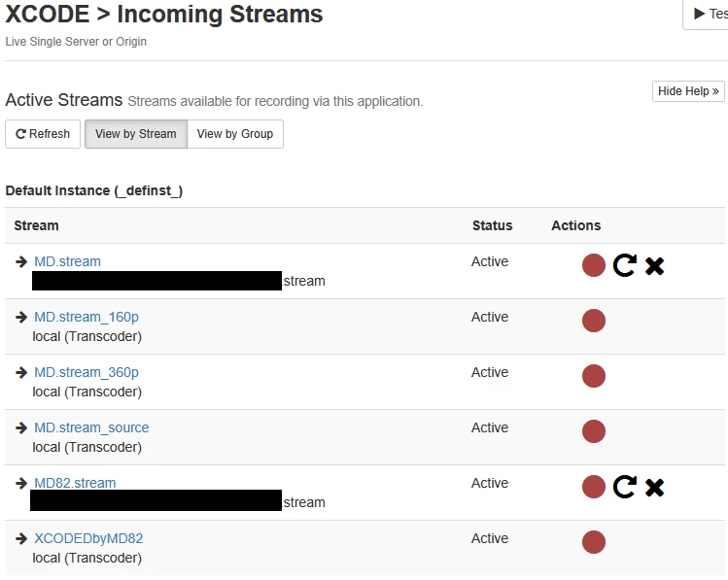Viewport: 728px width, 580px height.
Task: Open the MD.stream_160p stream details
Action: click(87, 317)
